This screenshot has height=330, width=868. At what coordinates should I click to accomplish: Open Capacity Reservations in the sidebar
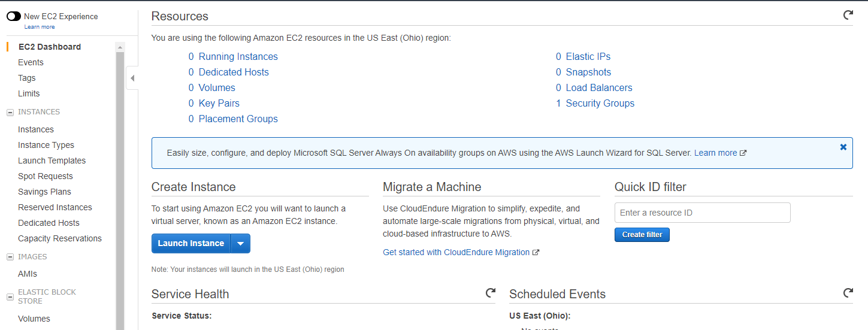(x=60, y=238)
